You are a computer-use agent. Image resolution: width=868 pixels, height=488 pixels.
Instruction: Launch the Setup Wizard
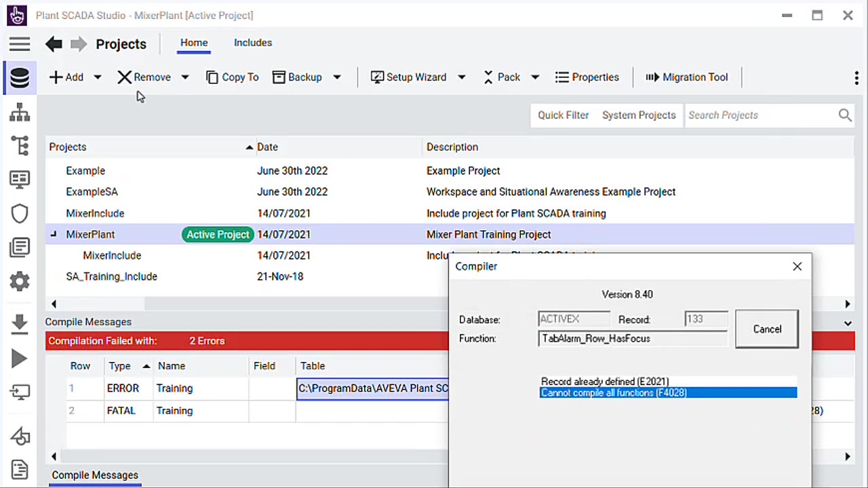pos(408,77)
